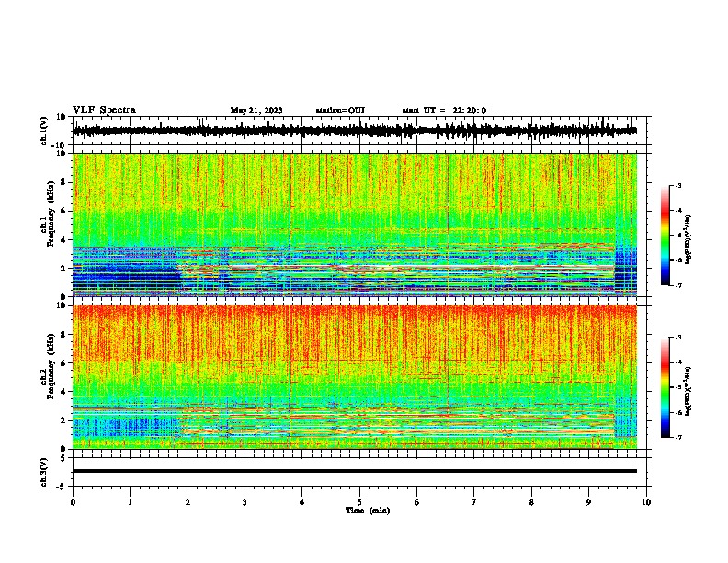Screen dimensions: 728x563
Task: Click the ch.3 flat black voltage trace
Action: pyautogui.click(x=355, y=471)
